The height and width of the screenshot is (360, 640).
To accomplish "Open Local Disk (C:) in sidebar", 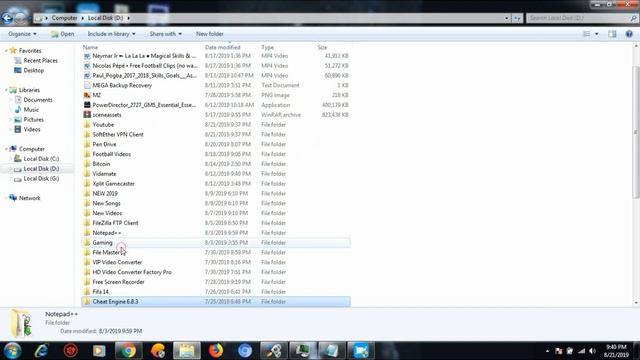I will click(x=41, y=159).
